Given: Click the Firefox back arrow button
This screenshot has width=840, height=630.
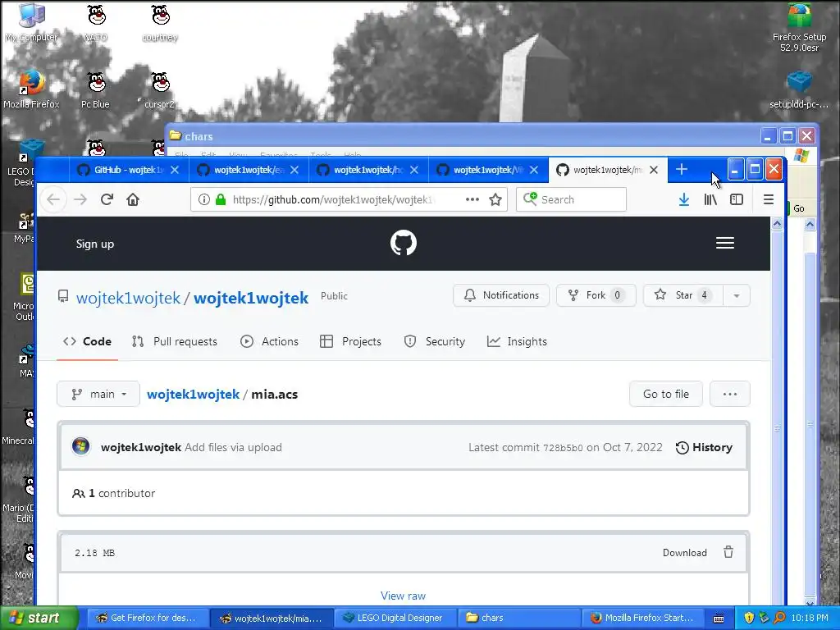Looking at the screenshot, I should point(53,200).
